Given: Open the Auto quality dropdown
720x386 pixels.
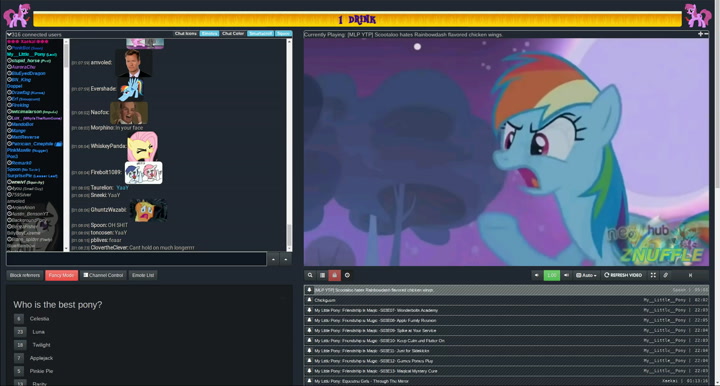Looking at the screenshot, I should point(586,275).
